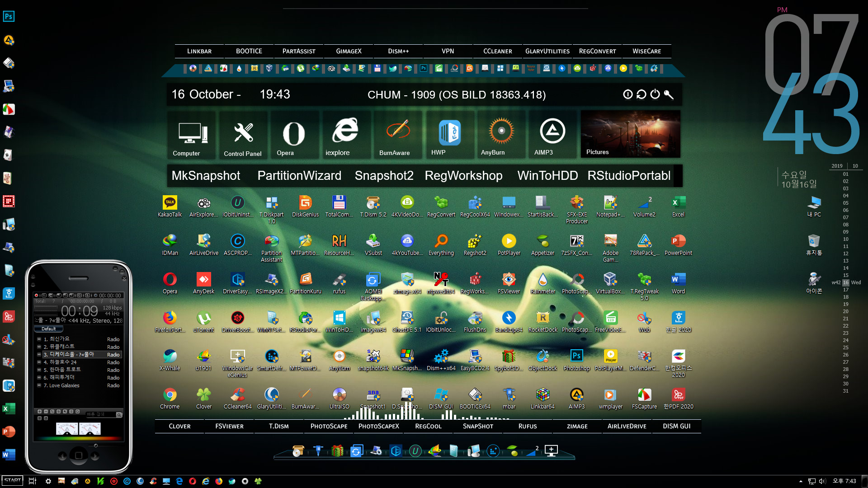868x488 pixels.
Task: Click the WinToHDD text launcher
Action: click(547, 176)
